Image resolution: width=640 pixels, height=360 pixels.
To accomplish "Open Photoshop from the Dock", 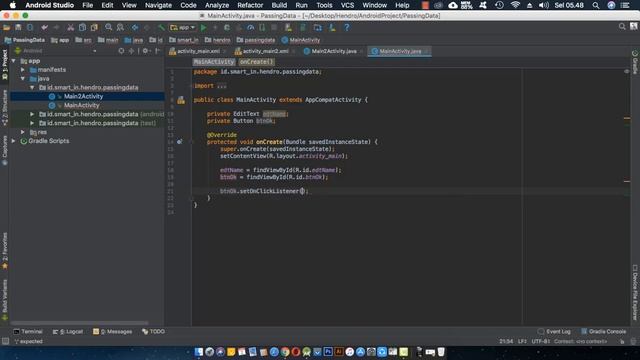I will click(328, 351).
